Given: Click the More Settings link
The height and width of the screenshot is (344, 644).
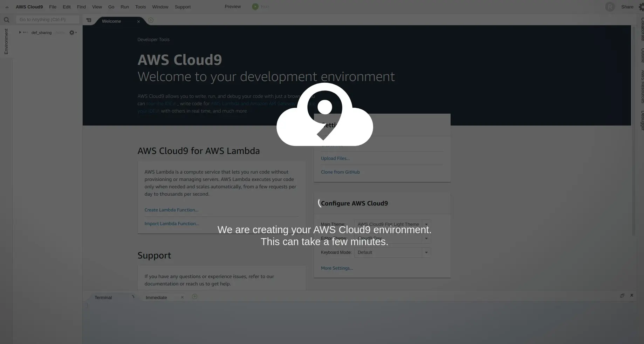Looking at the screenshot, I should click(337, 268).
